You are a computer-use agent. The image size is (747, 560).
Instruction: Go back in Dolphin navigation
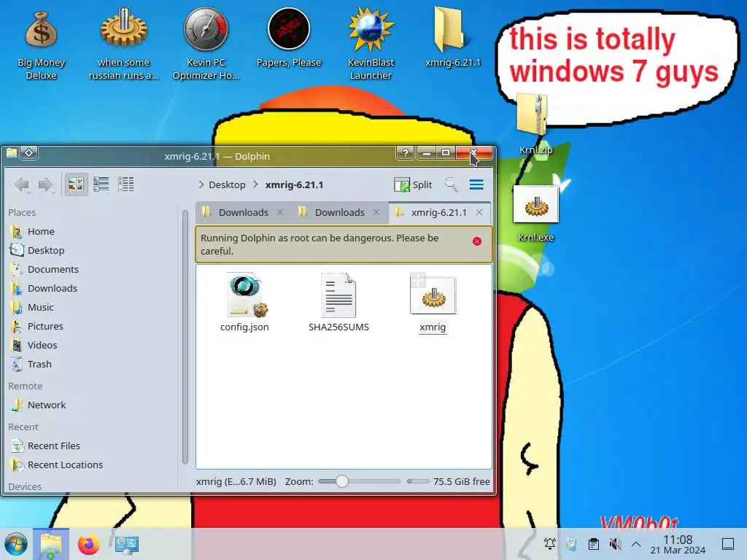(x=22, y=184)
